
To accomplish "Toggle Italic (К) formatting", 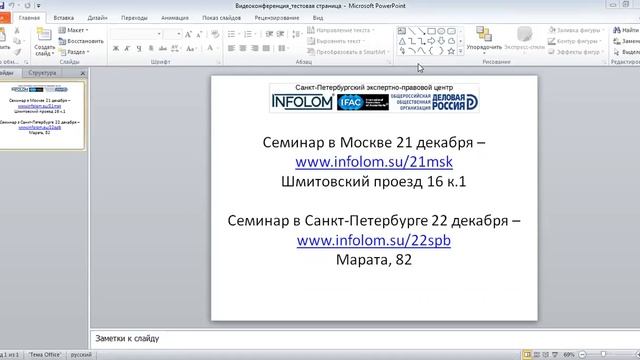I will (x=127, y=49).
